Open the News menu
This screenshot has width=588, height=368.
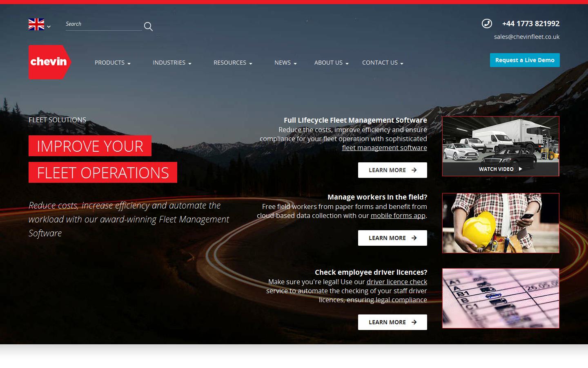point(285,63)
